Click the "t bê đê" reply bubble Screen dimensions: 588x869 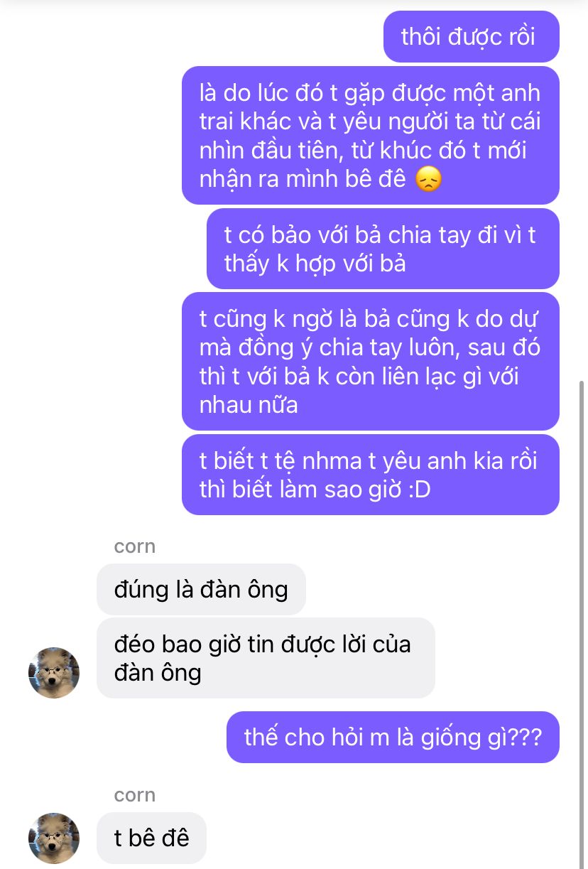pos(152,838)
